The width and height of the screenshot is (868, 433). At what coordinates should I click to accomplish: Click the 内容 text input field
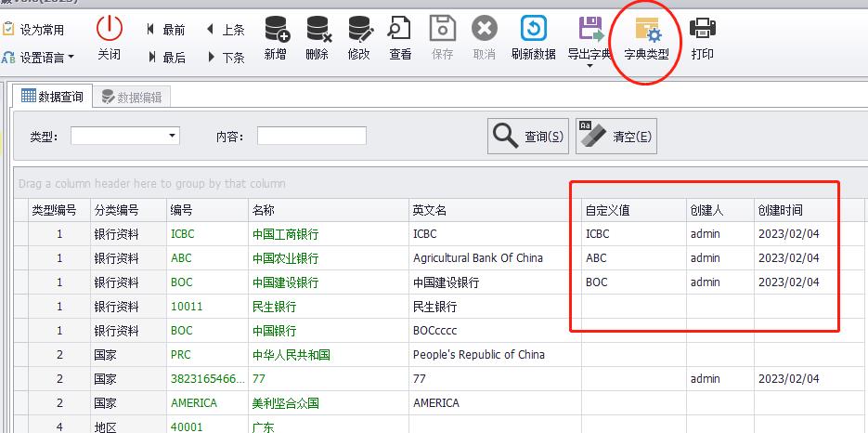(x=311, y=137)
